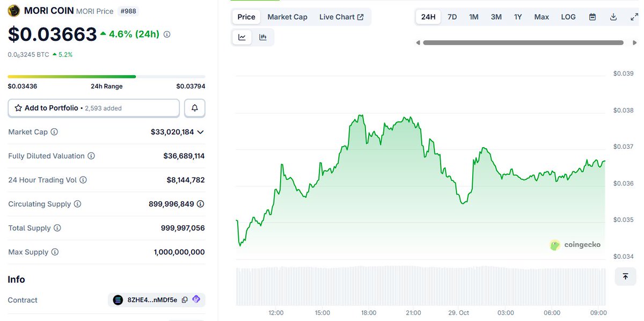Toggle LOG scale on chart
The height and width of the screenshot is (321, 644).
(568, 17)
